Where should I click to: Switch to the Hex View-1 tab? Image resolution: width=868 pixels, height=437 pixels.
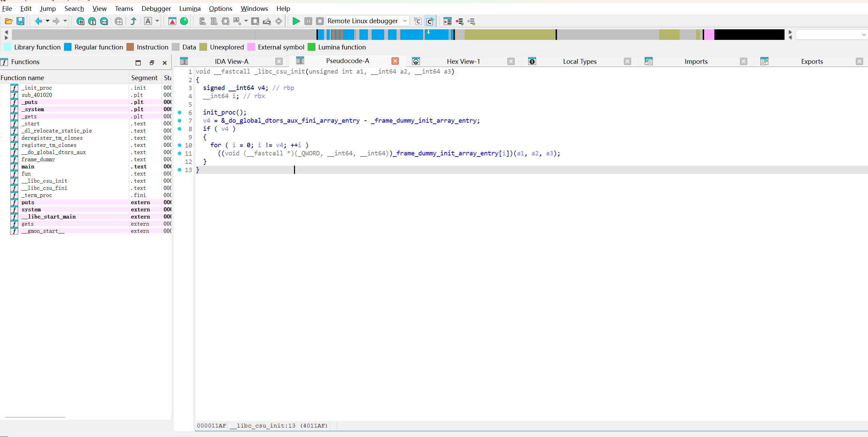463,61
